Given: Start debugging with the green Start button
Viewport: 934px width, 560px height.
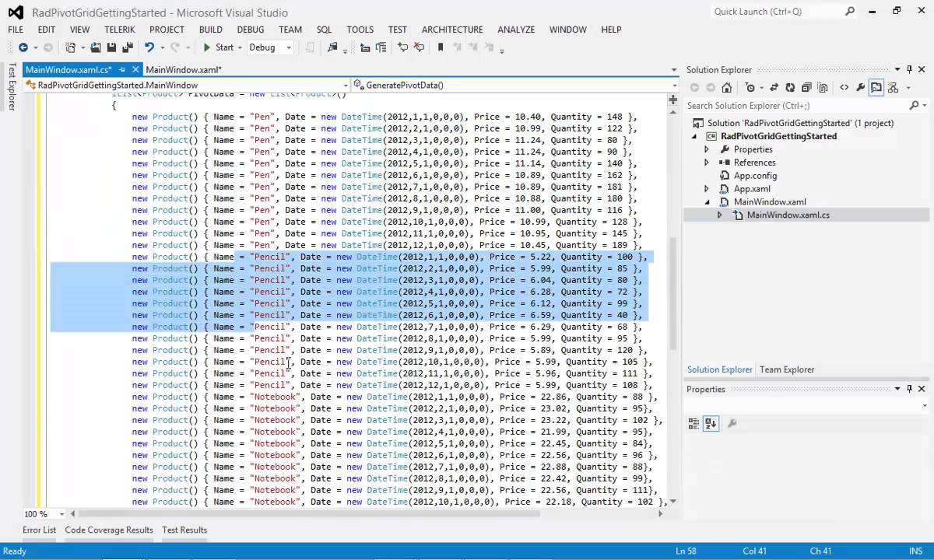Looking at the screenshot, I should [x=218, y=47].
